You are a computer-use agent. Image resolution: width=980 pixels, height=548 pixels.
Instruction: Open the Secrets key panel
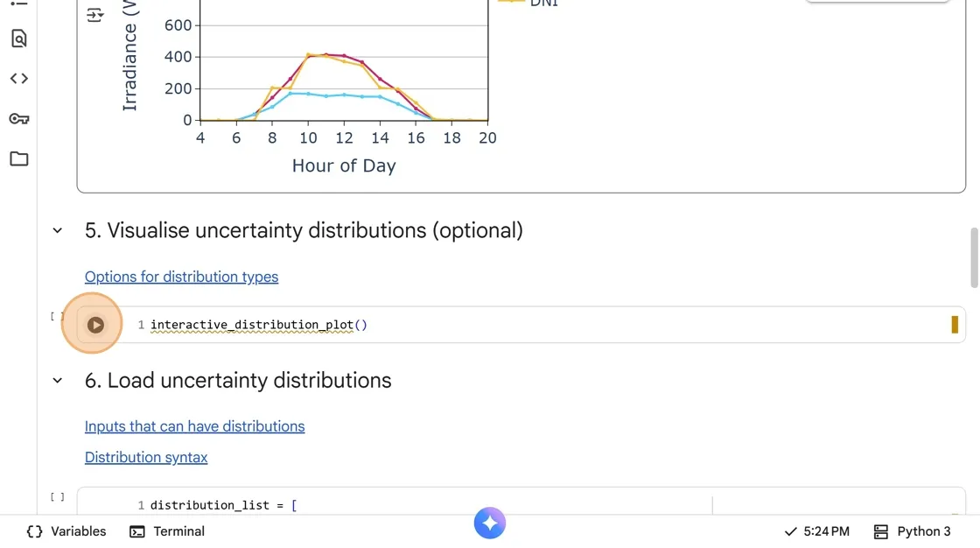19,119
